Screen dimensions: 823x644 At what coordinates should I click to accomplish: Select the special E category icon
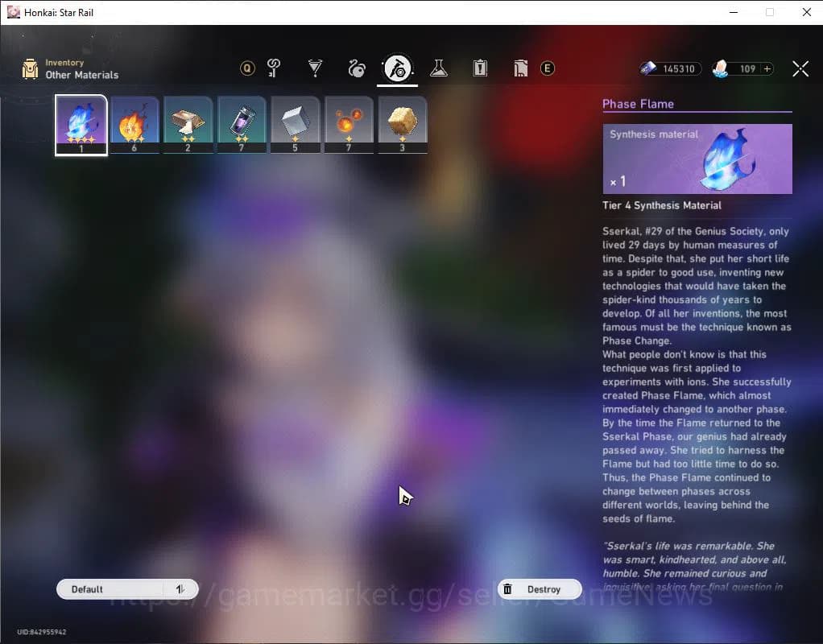[548, 68]
